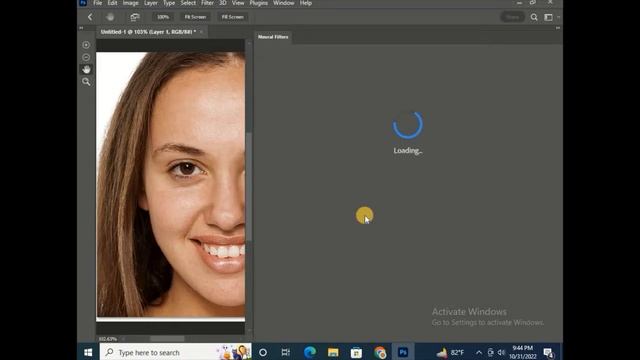
Task: Click the workspace layout icon
Action: point(548,17)
